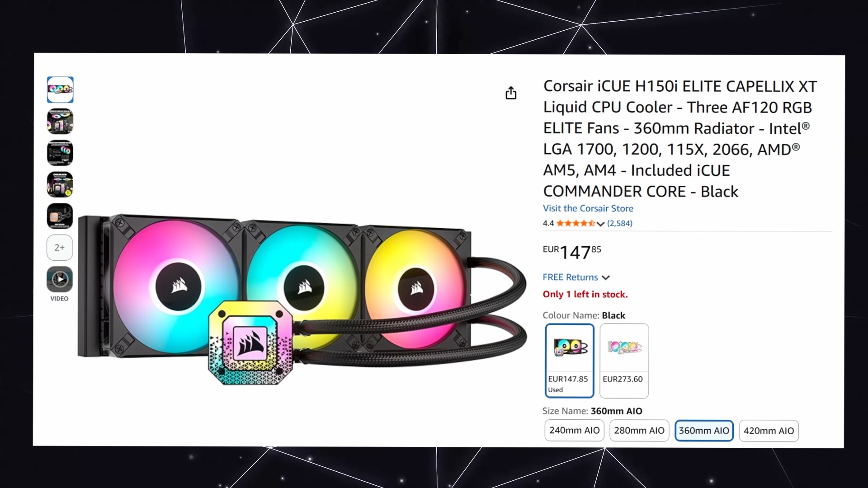Open the third product thumbnail
Image resolution: width=868 pixels, height=488 pixels.
pos(60,153)
